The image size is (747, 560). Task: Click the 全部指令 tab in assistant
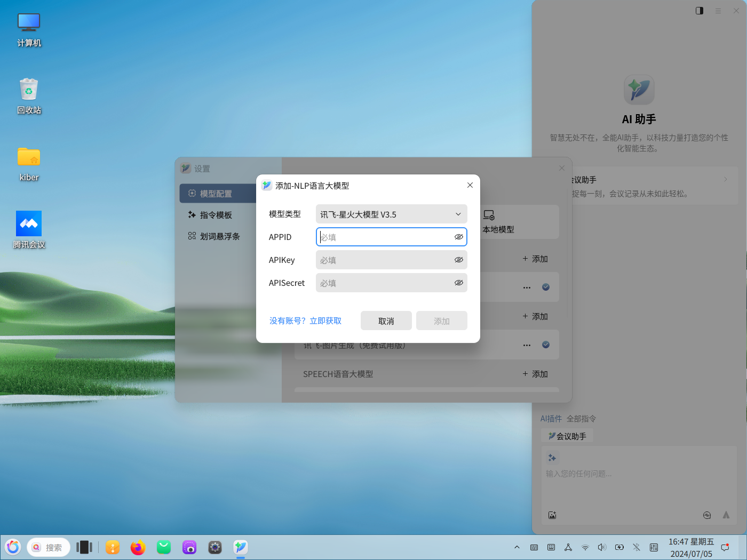tap(582, 419)
